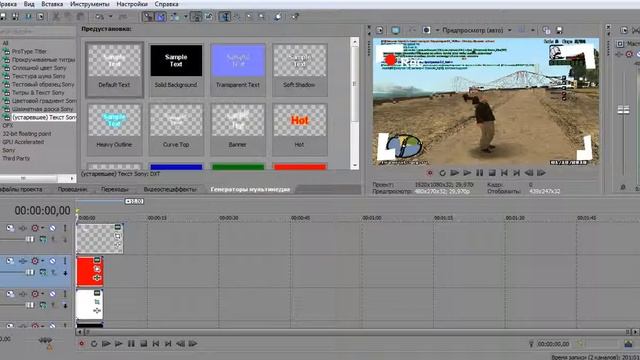Open the Вставка menu
This screenshot has height=360, width=640.
pyautogui.click(x=52, y=4)
